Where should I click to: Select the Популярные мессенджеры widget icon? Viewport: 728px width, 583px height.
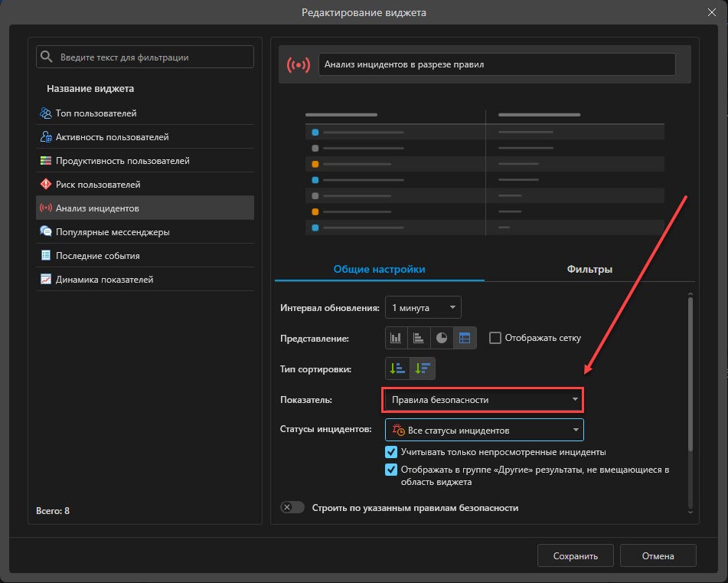click(x=45, y=231)
